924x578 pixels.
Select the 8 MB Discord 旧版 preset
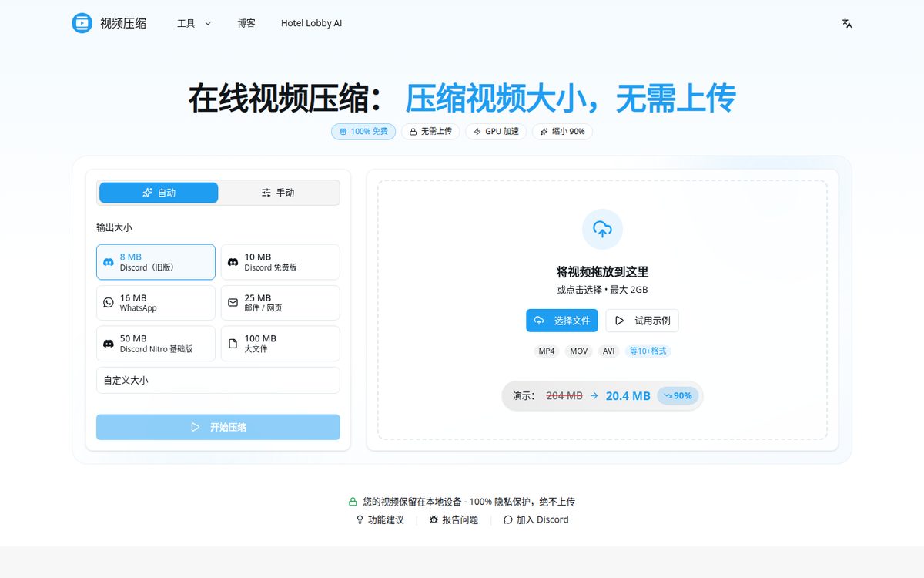[156, 262]
